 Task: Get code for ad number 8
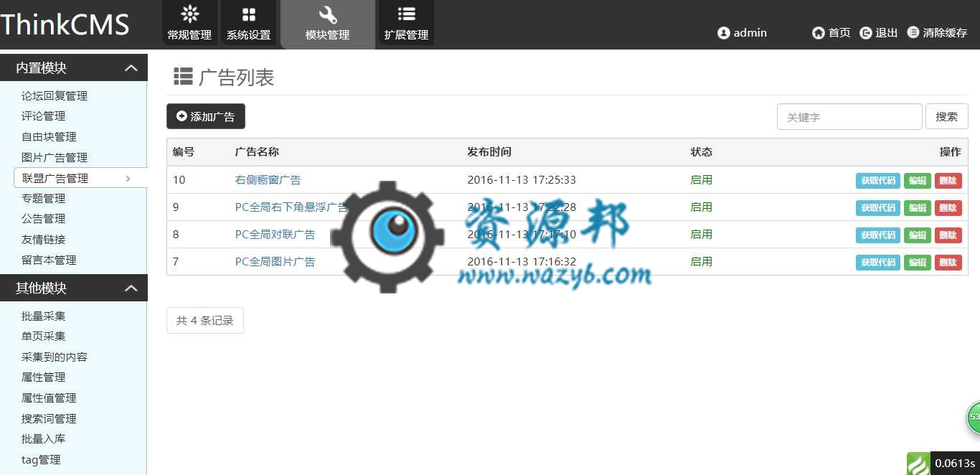[x=878, y=235]
